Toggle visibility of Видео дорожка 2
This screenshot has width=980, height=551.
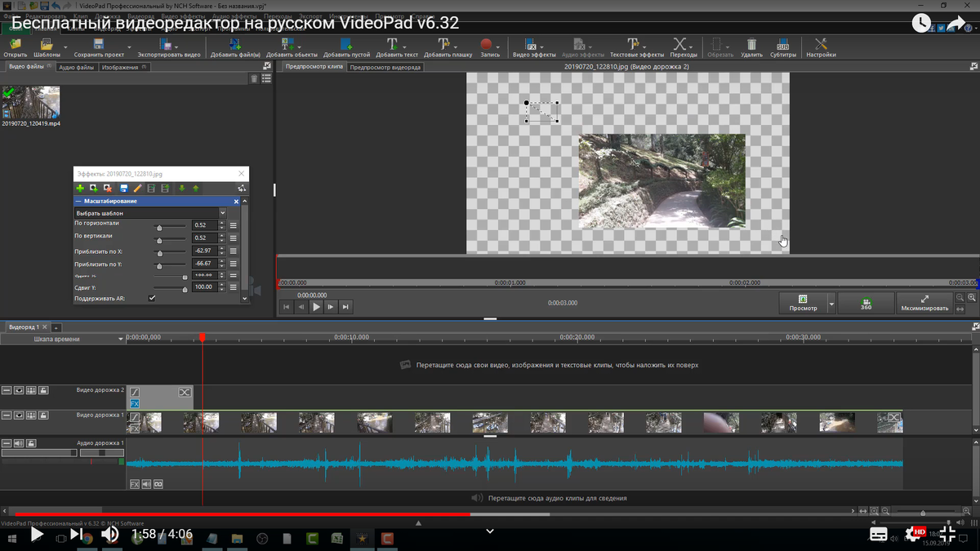(19, 390)
